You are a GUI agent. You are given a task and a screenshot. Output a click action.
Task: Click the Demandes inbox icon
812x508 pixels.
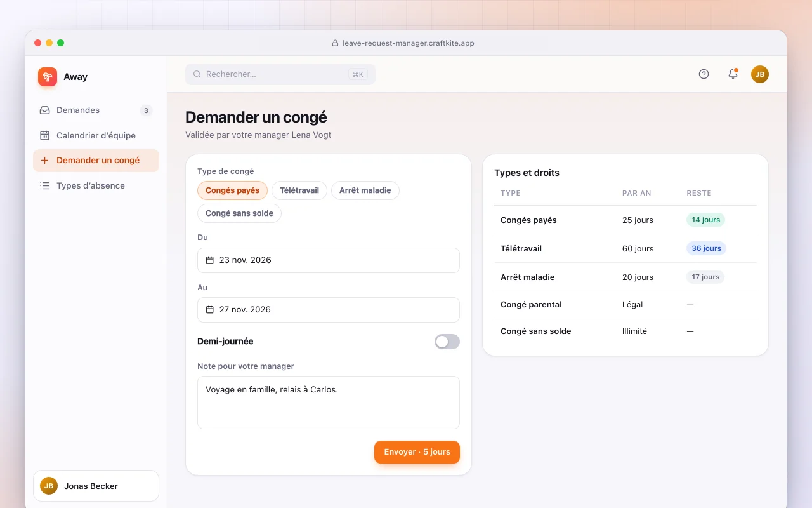tap(44, 110)
